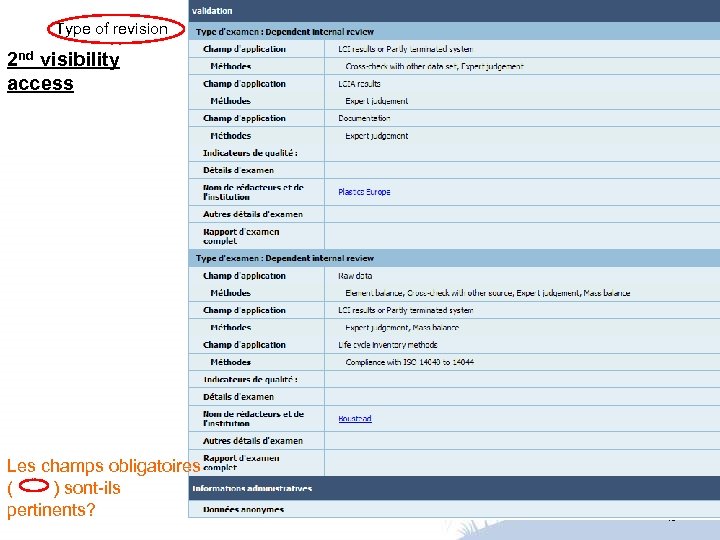720x540 pixels.
Task: Click 'Cross-check with other data set, Expert judgement'
Action: click(x=434, y=66)
